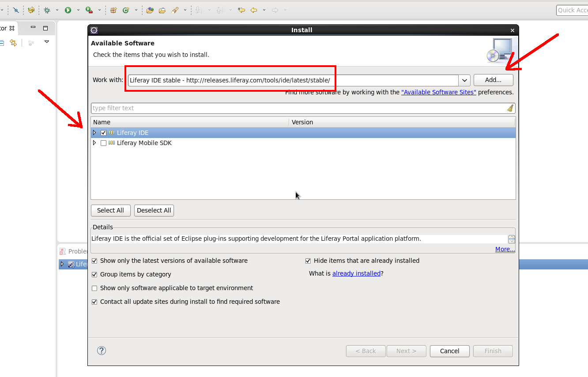Viewport: 588px width, 377px height.
Task: Expand the Liferay row in bottom panel
Action: click(62, 264)
